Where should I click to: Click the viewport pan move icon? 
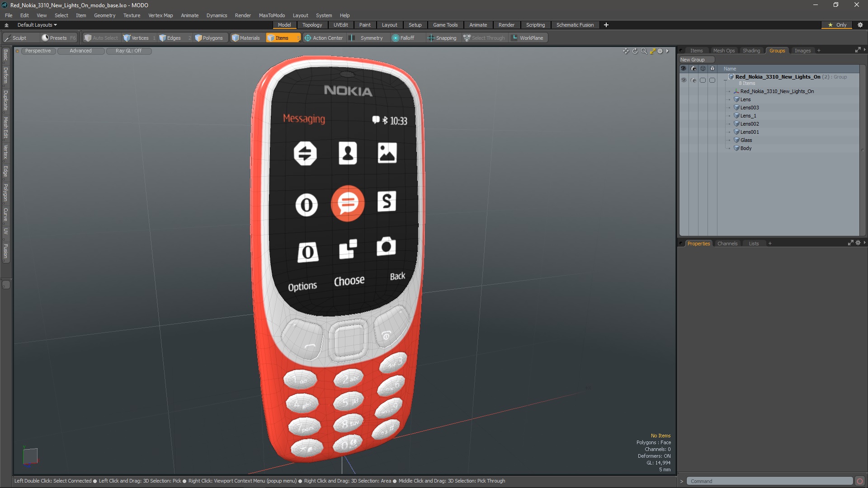(x=626, y=51)
